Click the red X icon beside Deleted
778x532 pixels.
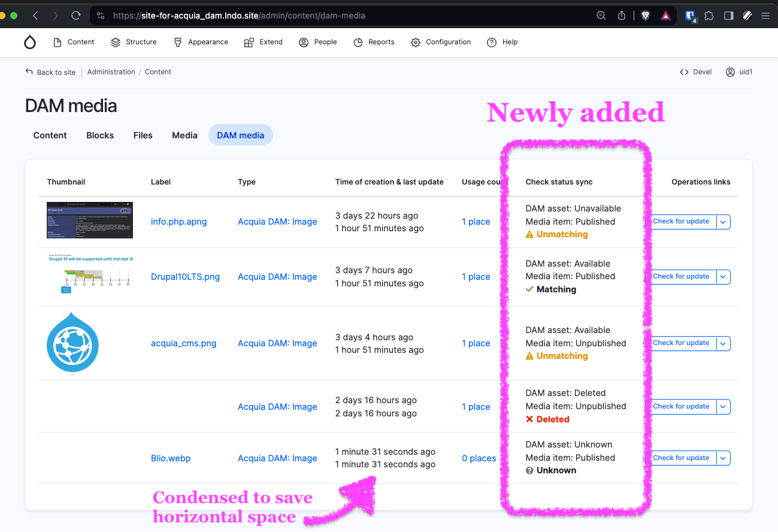click(529, 419)
